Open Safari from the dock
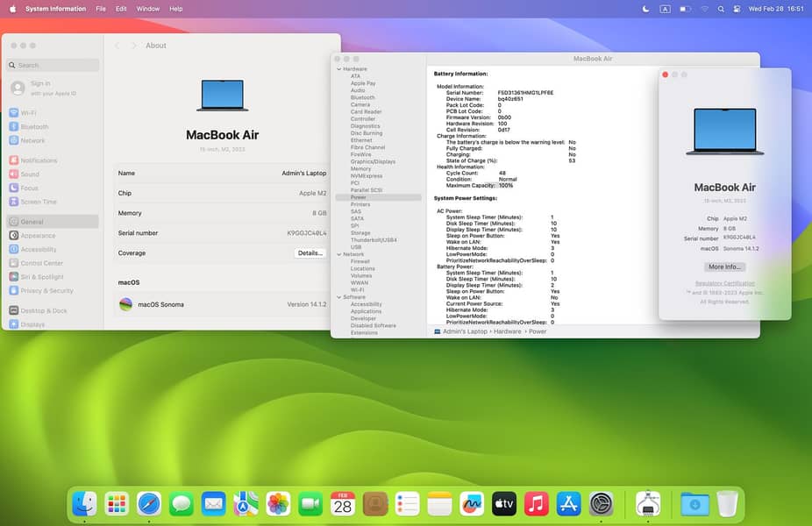 [x=149, y=503]
